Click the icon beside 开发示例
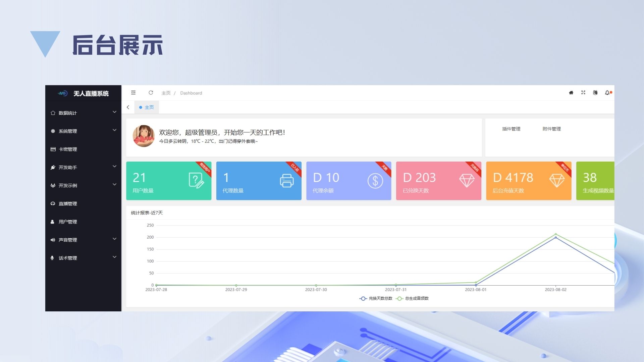The width and height of the screenshot is (644, 362). 53,185
